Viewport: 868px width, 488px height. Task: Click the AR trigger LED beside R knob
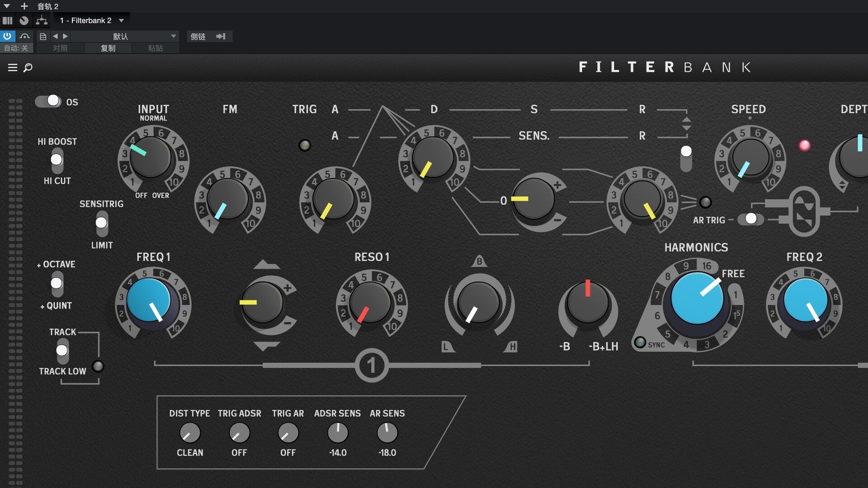[705, 202]
